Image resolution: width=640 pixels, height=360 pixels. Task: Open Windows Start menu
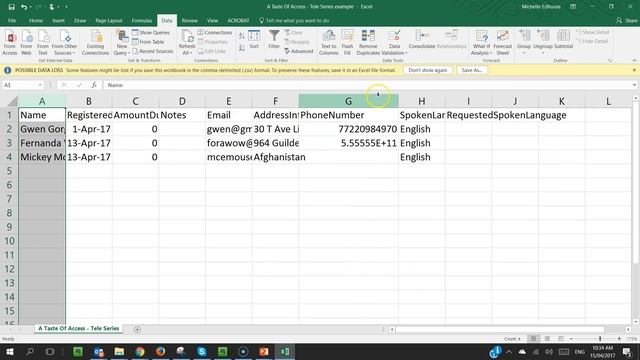[9, 351]
